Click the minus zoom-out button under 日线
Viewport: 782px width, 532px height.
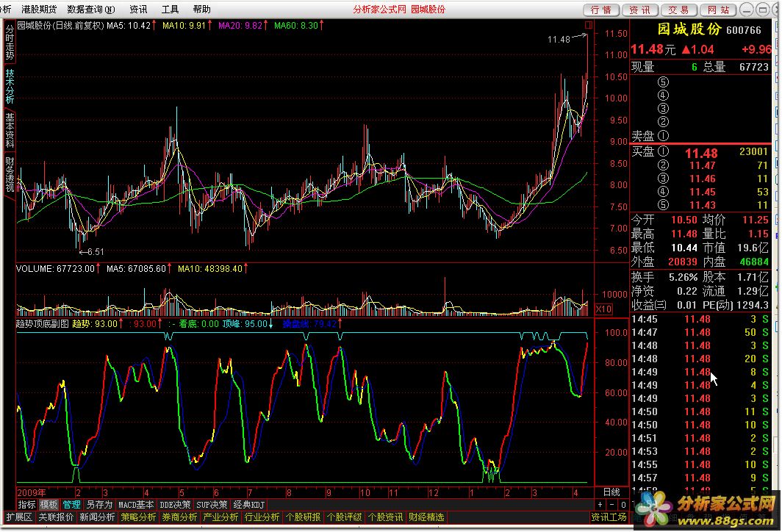612,505
